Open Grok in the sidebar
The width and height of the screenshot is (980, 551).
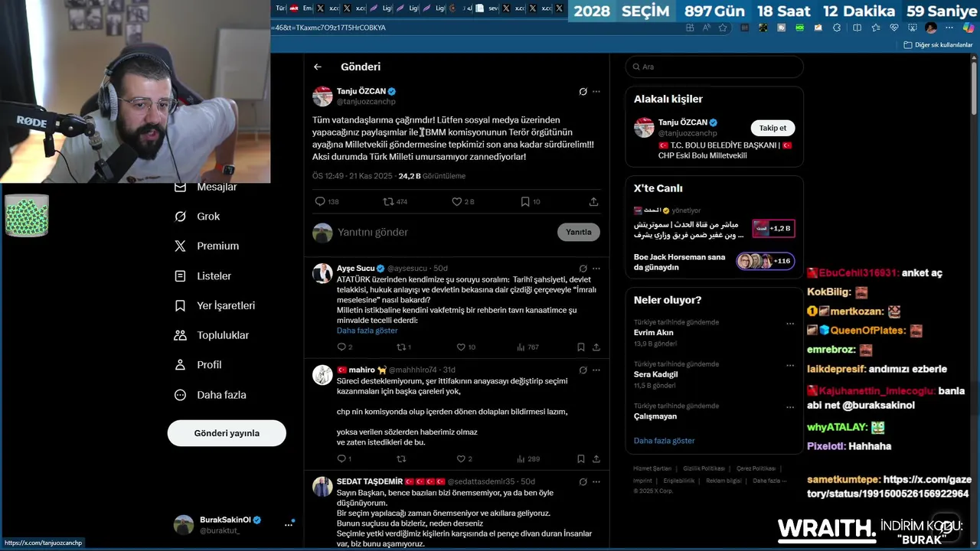(198, 217)
